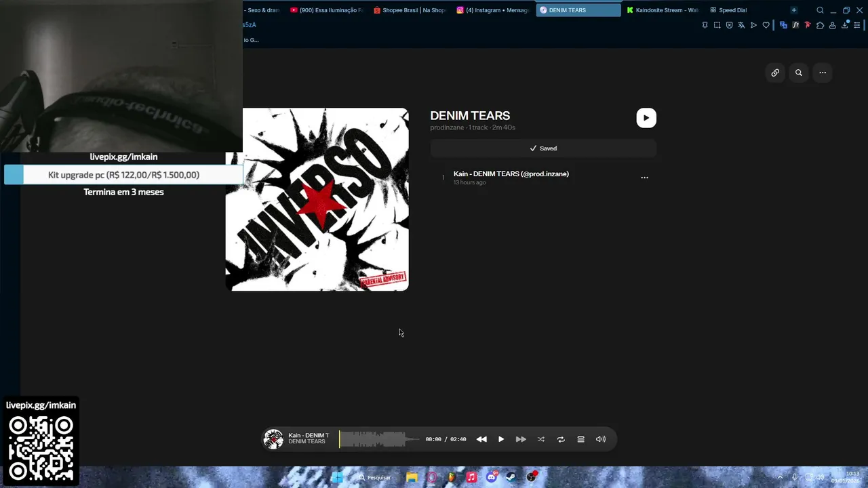Click the ad blocker shield icon
Screen dimensions: 868x488
click(x=729, y=25)
